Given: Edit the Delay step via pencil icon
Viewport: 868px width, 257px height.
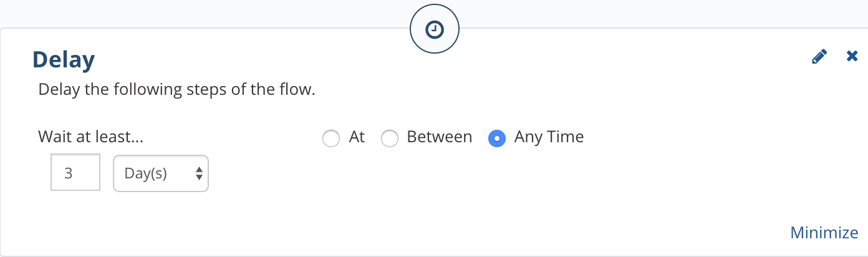Looking at the screenshot, I should point(819,57).
